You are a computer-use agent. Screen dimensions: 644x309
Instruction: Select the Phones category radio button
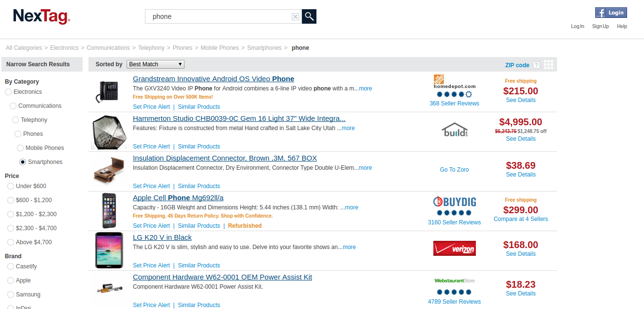[x=18, y=134]
